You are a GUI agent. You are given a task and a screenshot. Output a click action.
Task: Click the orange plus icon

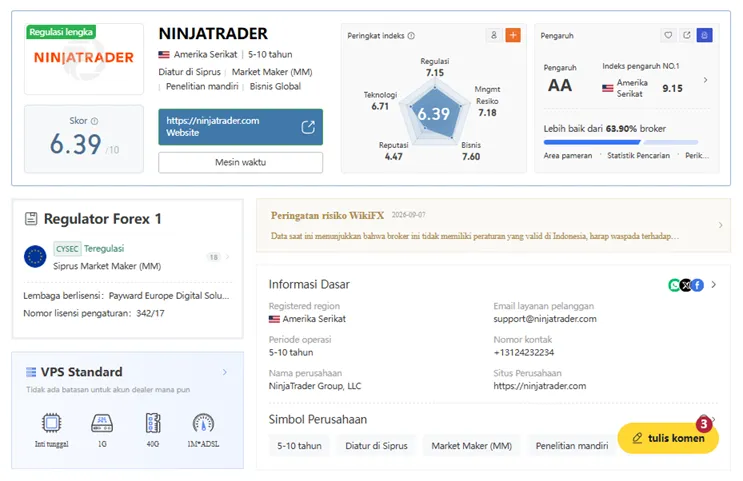pos(513,35)
